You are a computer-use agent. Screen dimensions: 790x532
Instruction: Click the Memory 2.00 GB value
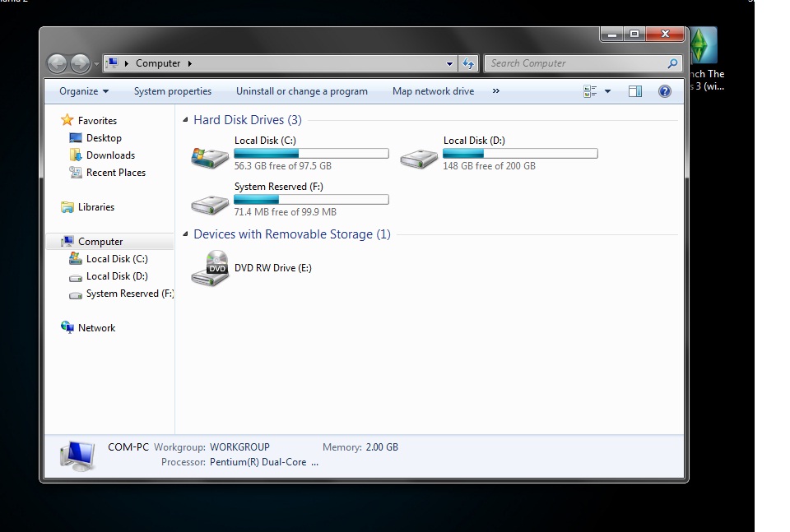tap(382, 447)
